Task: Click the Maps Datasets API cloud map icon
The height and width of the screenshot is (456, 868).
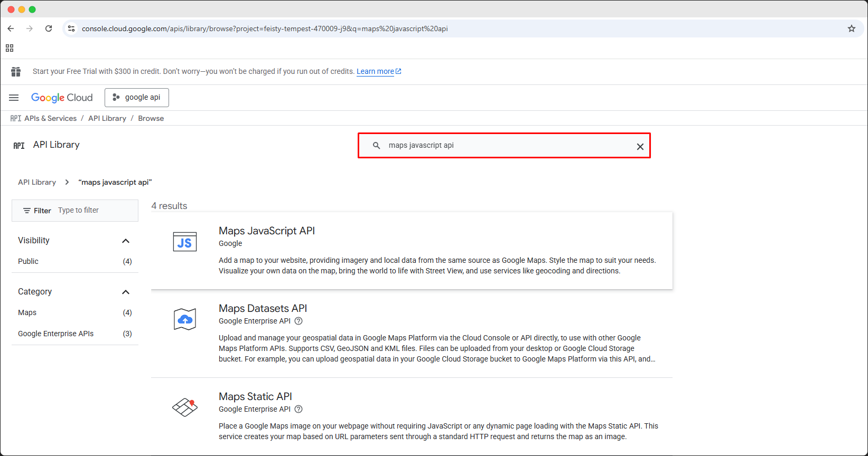Action: pos(185,319)
